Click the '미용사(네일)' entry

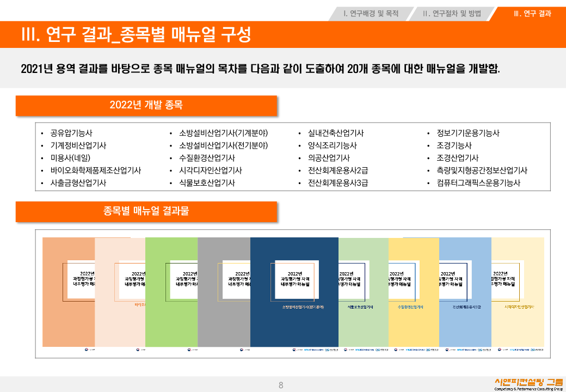(70, 158)
